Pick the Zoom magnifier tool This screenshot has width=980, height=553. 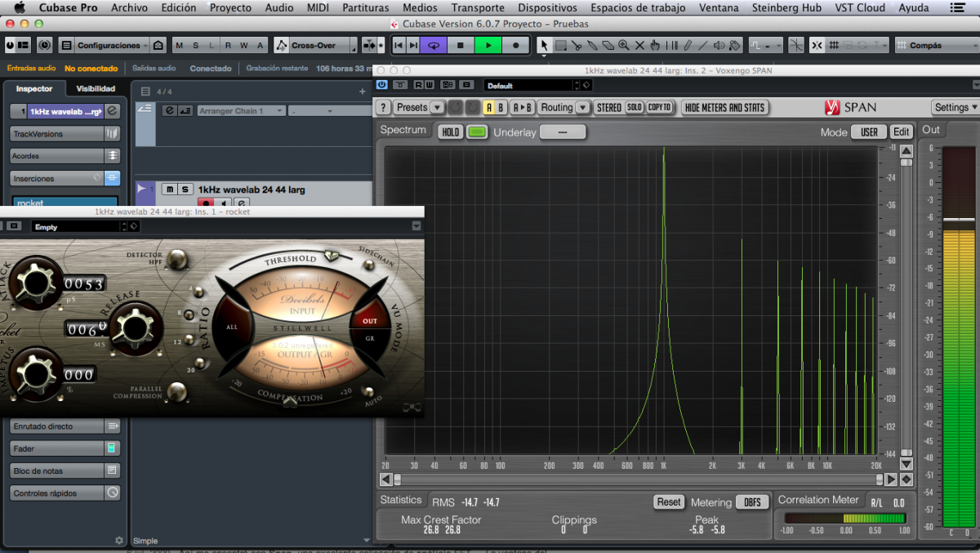point(624,46)
